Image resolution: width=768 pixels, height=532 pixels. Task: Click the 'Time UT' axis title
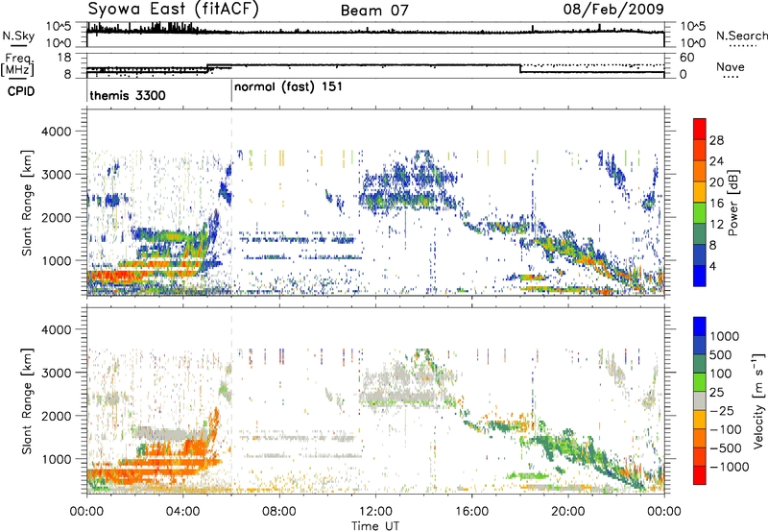point(375,526)
